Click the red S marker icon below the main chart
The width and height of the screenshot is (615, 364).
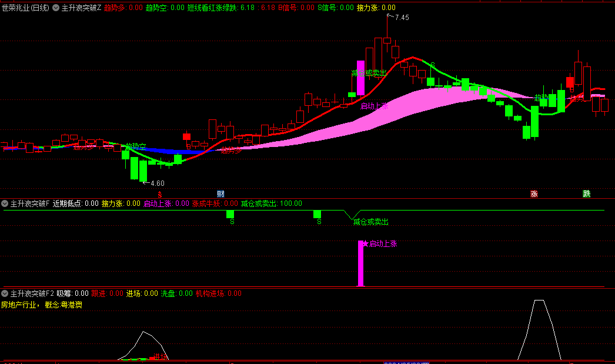(160, 194)
